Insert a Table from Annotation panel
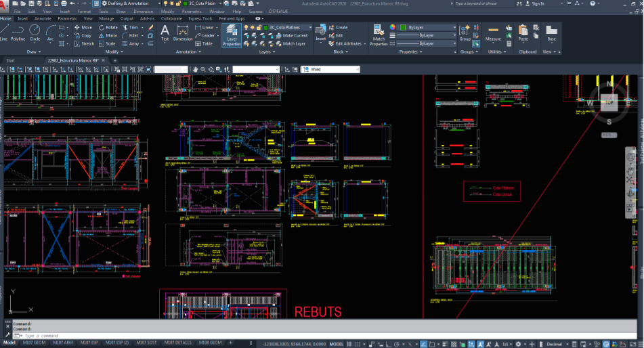Viewport: 644px width, 348px height. [x=204, y=43]
